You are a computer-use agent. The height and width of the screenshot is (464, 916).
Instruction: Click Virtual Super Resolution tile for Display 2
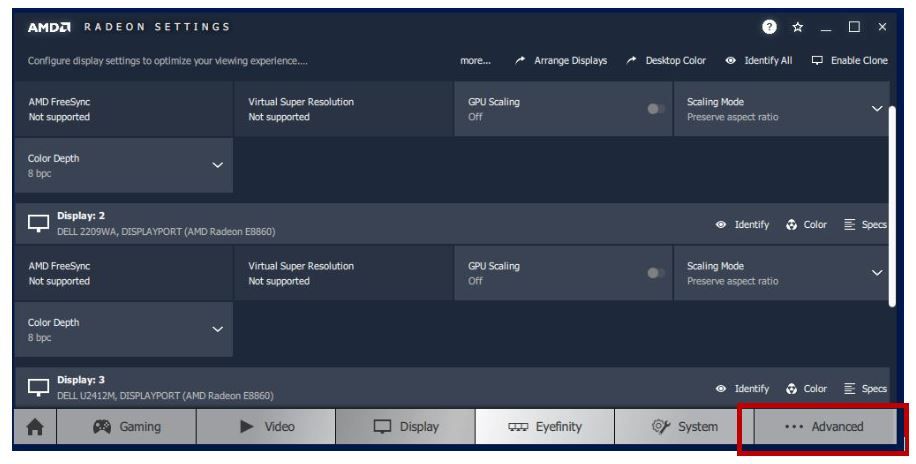point(344,273)
